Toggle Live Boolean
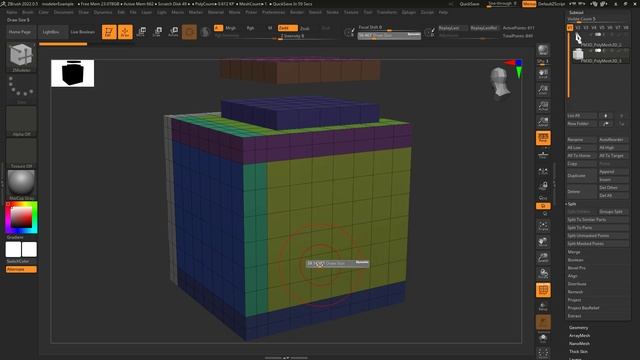This screenshot has height=360, width=640. [82, 32]
